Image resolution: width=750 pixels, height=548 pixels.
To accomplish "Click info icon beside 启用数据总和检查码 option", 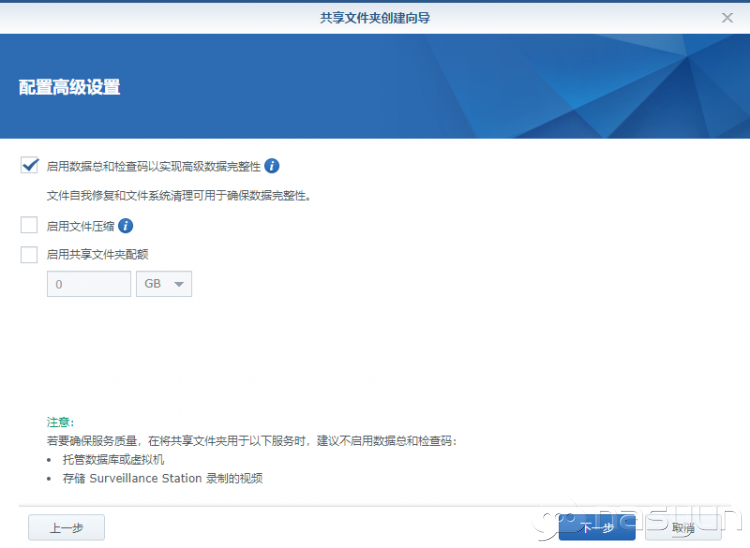I will tap(272, 166).
